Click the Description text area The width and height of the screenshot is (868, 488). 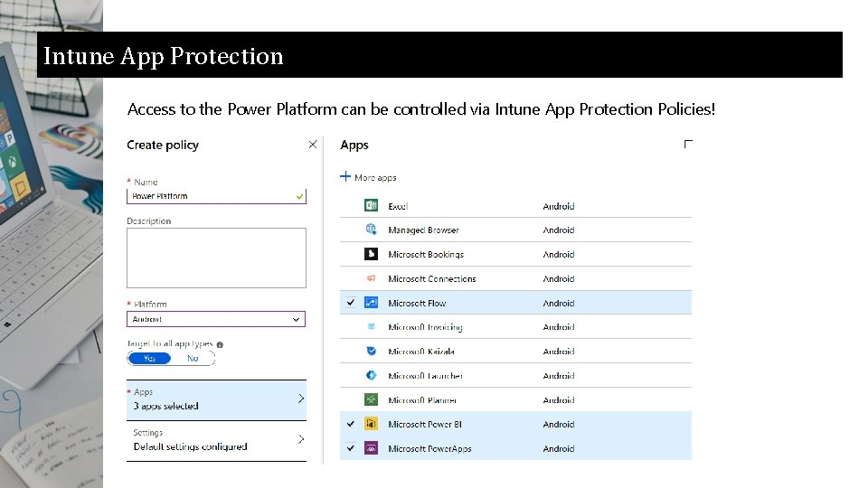(216, 258)
